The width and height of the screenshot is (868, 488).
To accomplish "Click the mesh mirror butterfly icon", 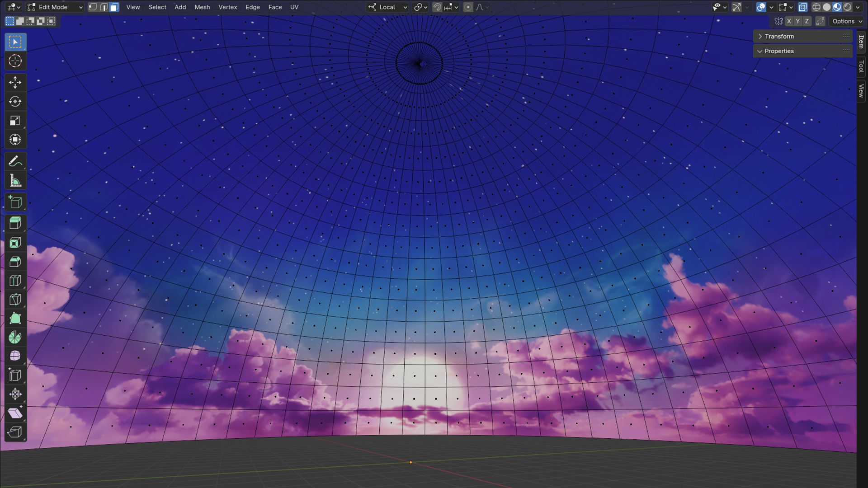I will (778, 21).
